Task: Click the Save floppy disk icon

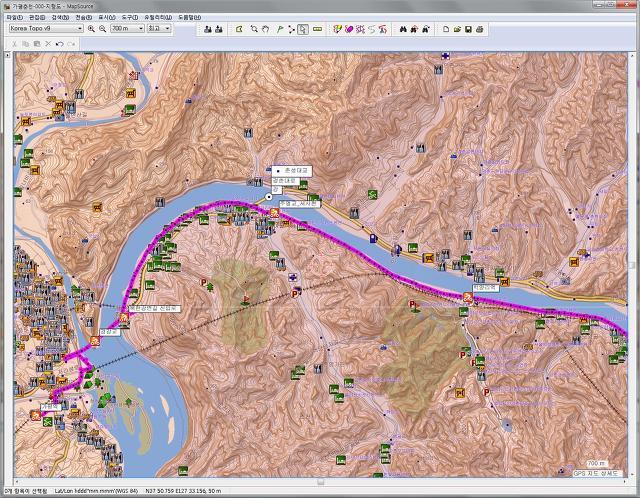Action: pos(469,29)
